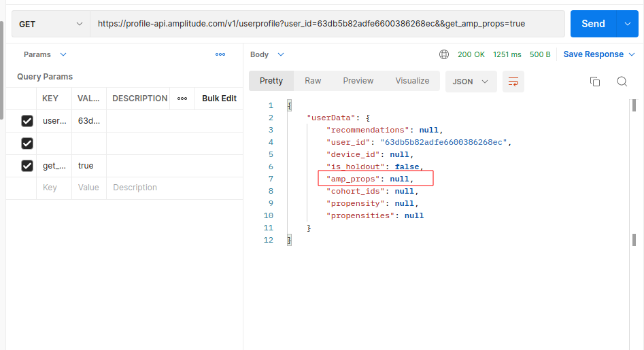Expand the Params dropdown chevron
Viewport: 644px width, 350px height.
[x=63, y=54]
